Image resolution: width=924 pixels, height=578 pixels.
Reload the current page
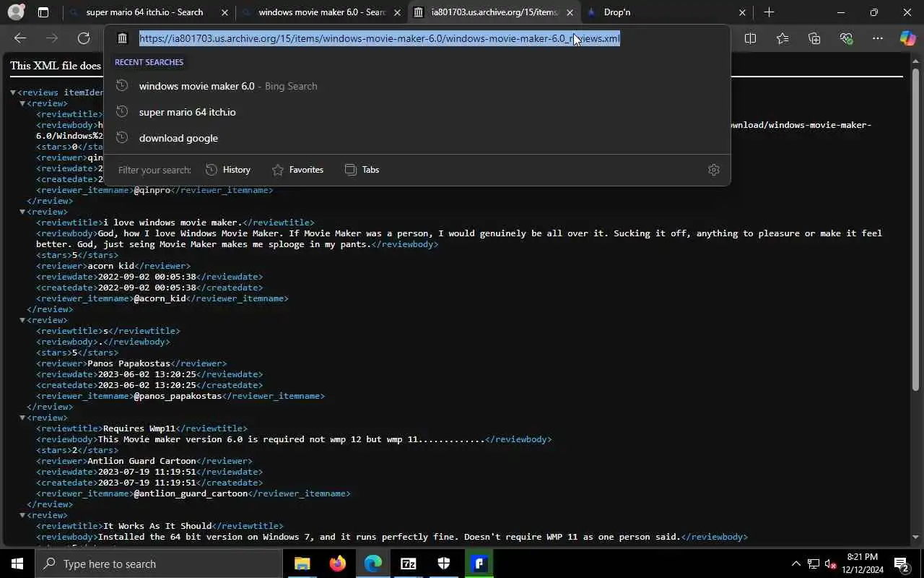point(84,38)
